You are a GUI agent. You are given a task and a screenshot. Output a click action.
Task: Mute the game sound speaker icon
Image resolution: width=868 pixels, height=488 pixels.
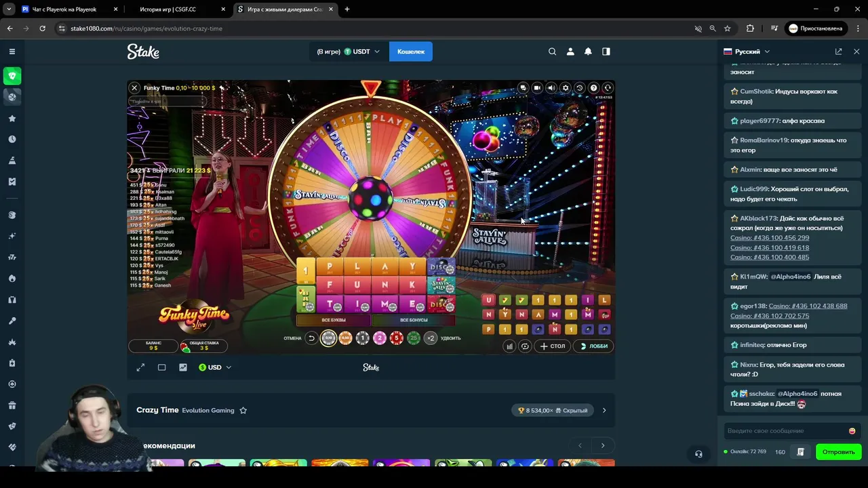551,87
